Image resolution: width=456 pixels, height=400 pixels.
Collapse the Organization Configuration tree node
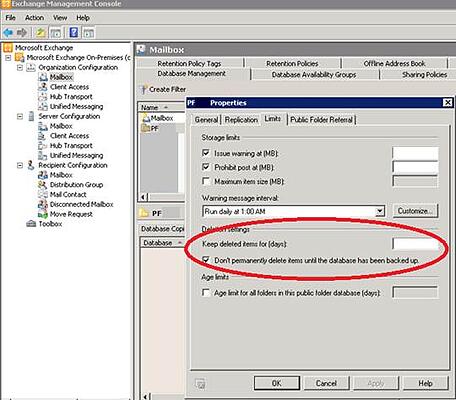click(20, 67)
